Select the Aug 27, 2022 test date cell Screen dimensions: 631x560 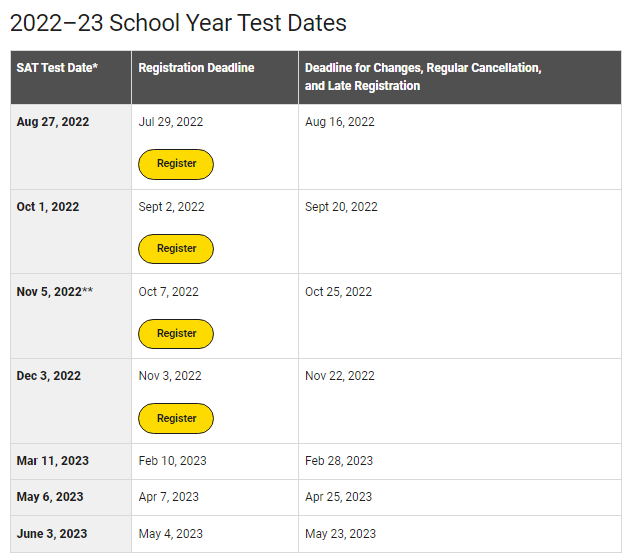[x=53, y=122]
